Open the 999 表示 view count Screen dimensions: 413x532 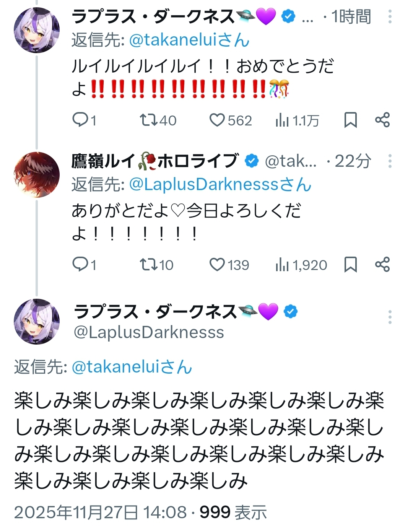[233, 512]
